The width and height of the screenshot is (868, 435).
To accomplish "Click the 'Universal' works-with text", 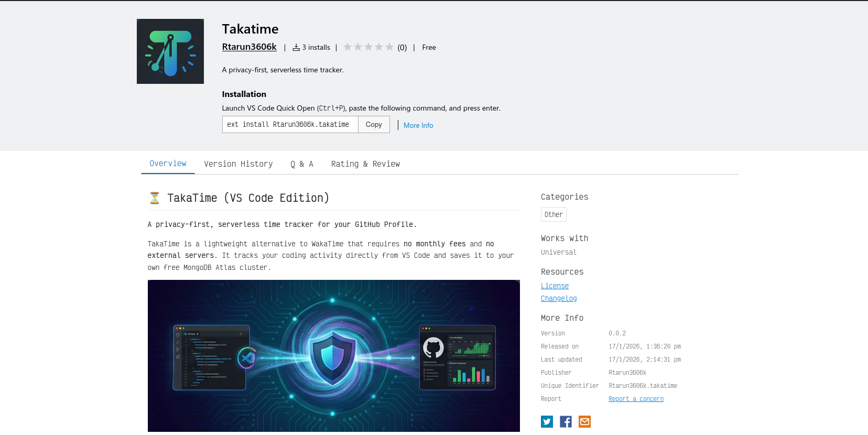I will (x=559, y=252).
